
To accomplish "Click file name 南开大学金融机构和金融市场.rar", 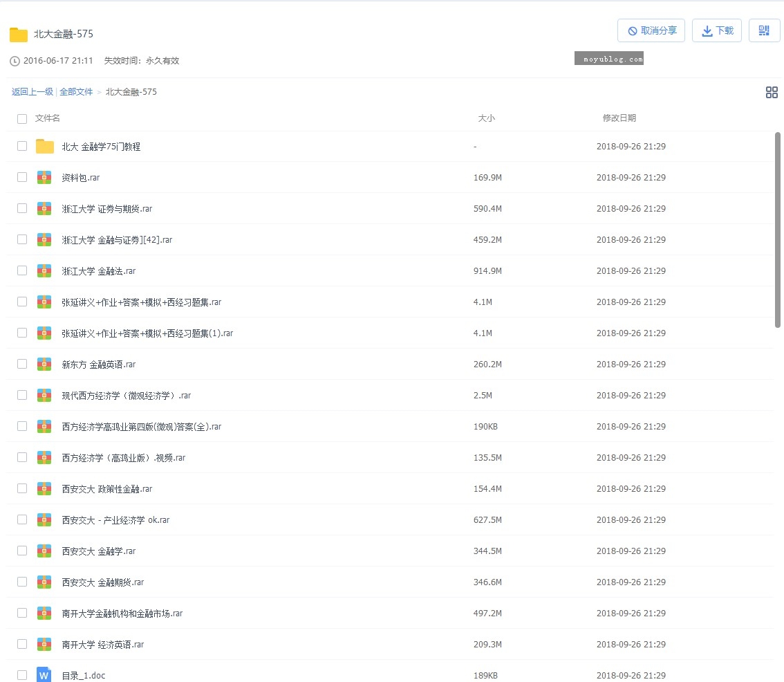I will (122, 614).
